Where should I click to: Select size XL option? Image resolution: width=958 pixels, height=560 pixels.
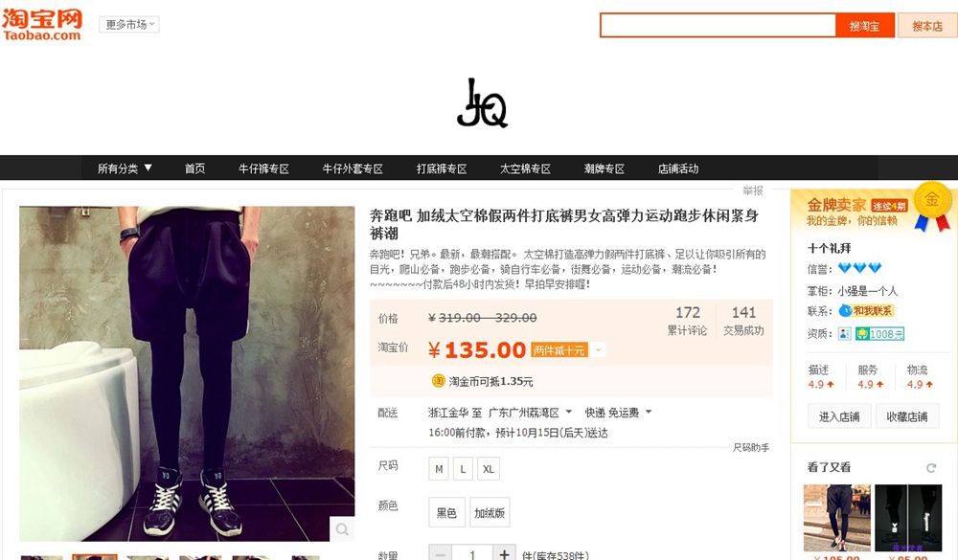tap(489, 469)
